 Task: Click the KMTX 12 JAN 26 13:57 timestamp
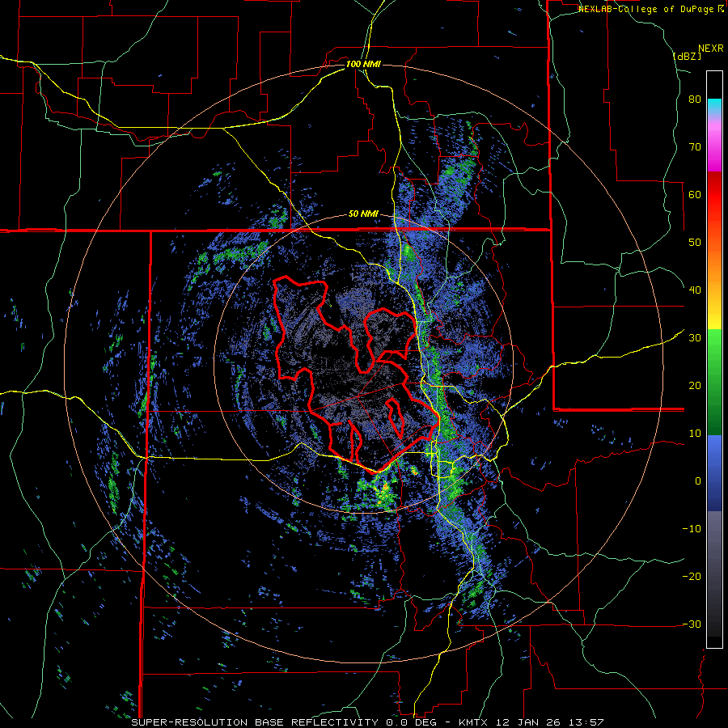pos(531,722)
